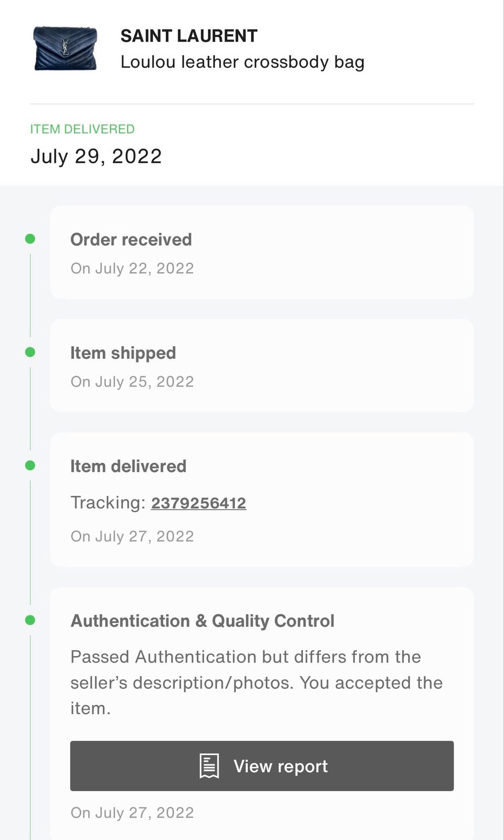Open the Saint Laurent bag thumbnail image
This screenshot has height=840, width=504.
tap(65, 49)
